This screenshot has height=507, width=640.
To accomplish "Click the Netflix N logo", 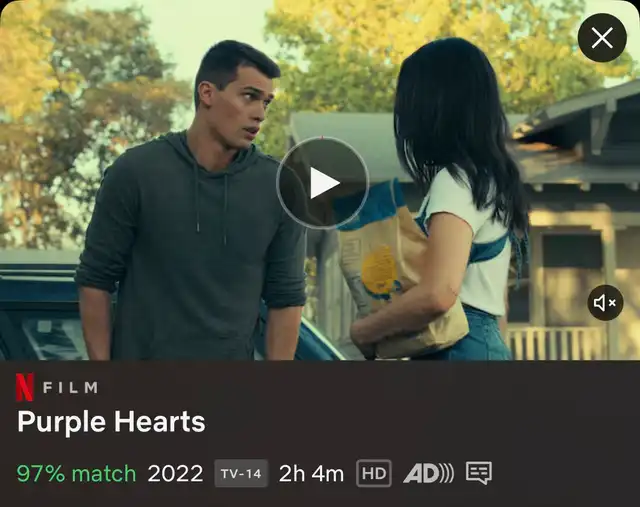I will point(24,387).
